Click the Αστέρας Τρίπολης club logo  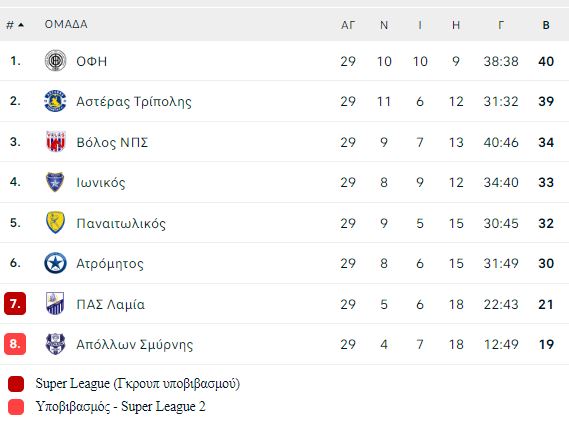55,101
